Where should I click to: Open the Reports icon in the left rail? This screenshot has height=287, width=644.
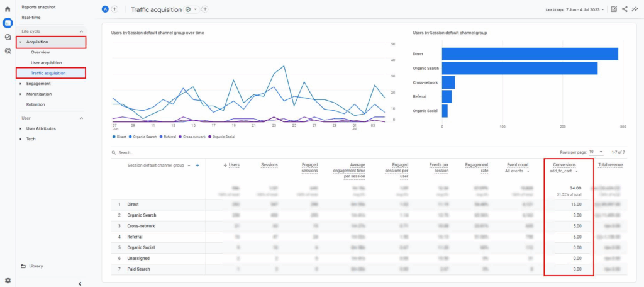click(8, 23)
